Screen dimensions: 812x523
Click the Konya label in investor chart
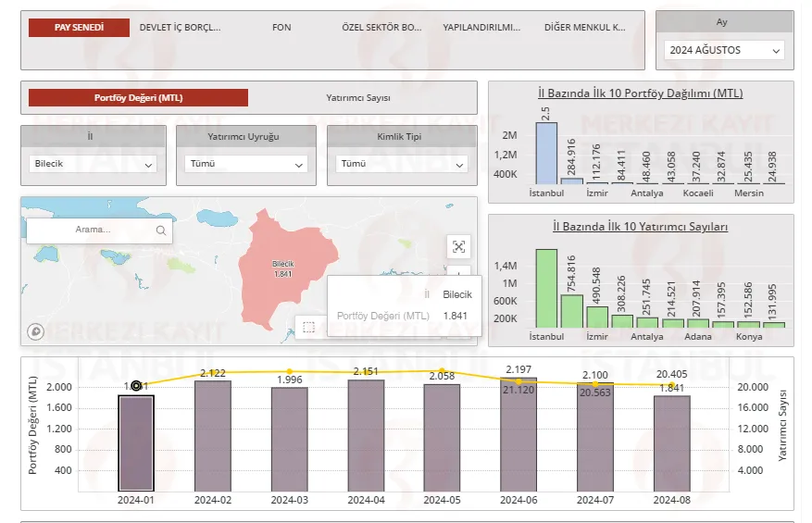pyautogui.click(x=749, y=337)
